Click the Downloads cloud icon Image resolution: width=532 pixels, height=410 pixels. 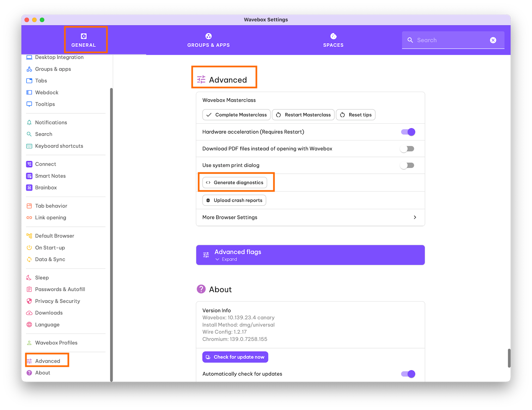(29, 313)
